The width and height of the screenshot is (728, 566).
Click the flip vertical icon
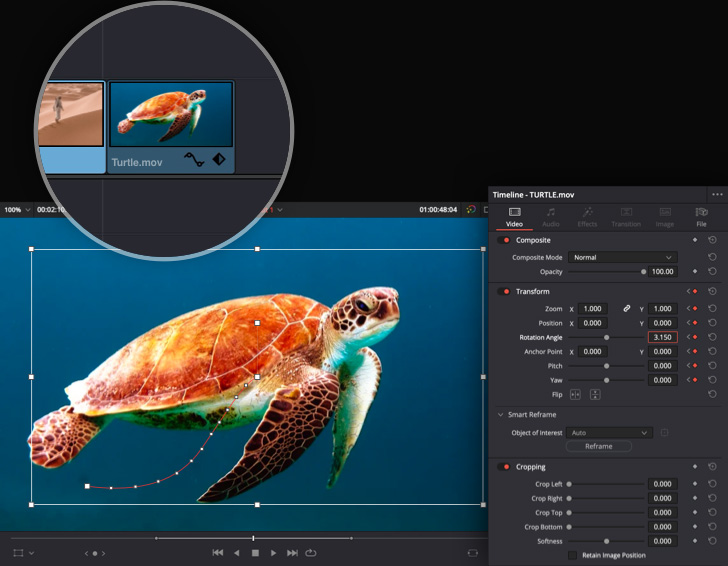595,395
